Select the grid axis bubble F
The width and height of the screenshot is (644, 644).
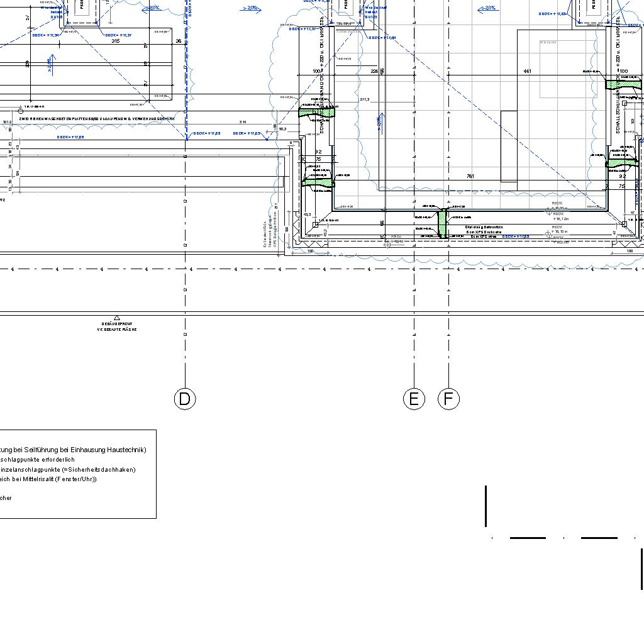(x=448, y=399)
